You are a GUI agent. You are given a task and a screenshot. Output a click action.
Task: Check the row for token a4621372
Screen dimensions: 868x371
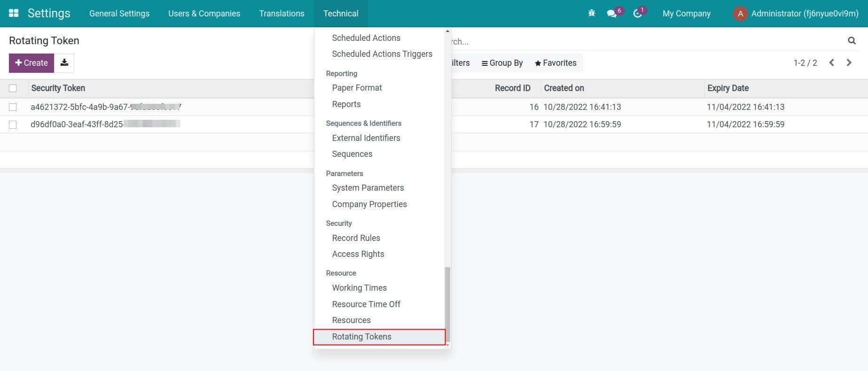pos(13,107)
